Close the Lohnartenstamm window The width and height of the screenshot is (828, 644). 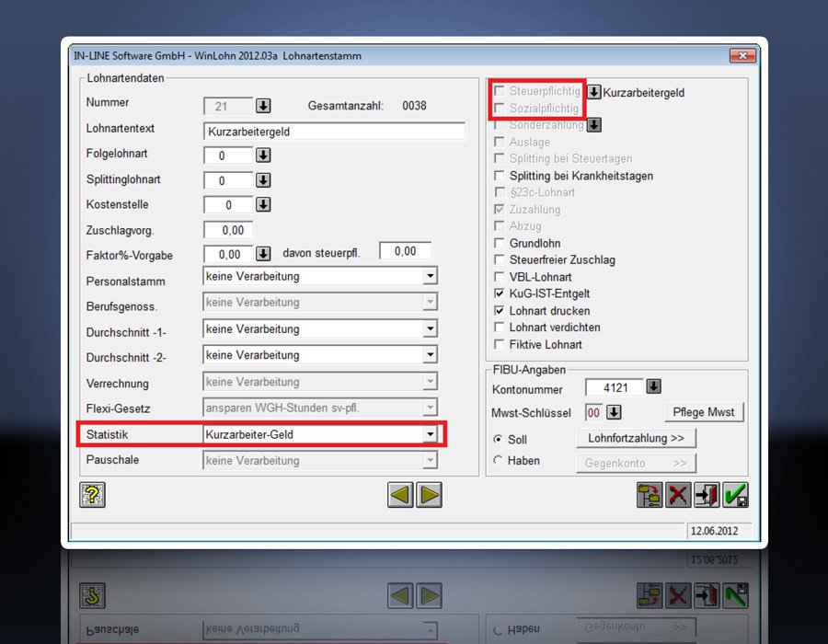coord(742,55)
